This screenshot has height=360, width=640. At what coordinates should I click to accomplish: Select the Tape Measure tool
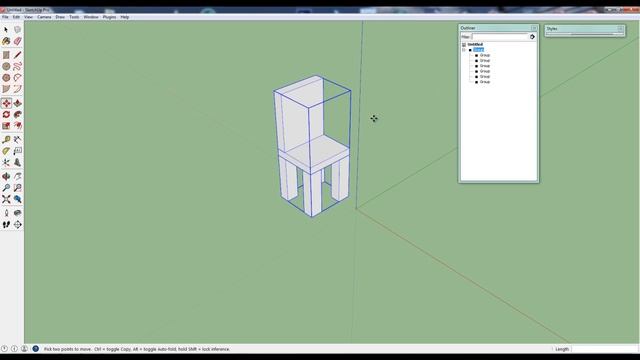6,140
